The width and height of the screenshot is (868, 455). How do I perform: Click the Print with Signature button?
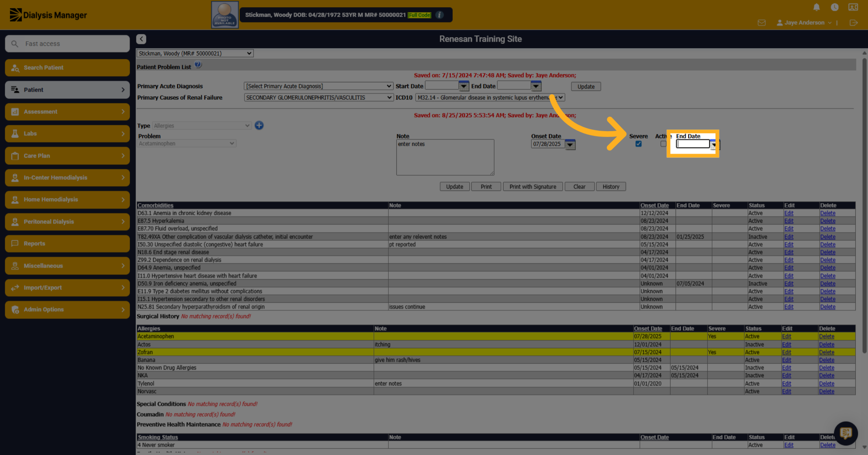click(x=533, y=186)
